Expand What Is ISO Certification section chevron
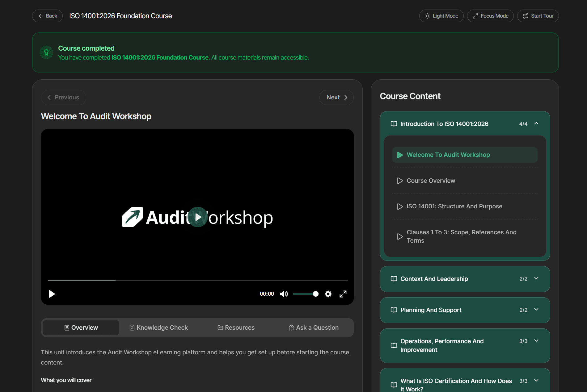Screen dimensions: 587x392 (x=536, y=381)
